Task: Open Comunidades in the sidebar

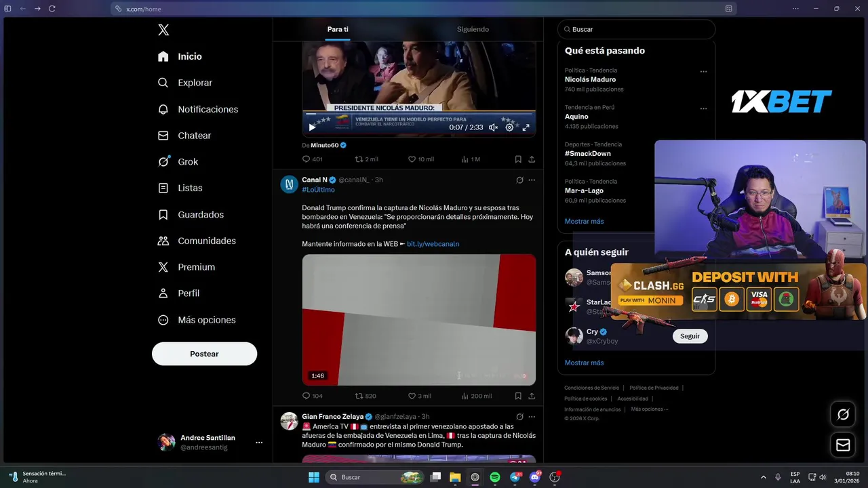Action: [x=197, y=241]
